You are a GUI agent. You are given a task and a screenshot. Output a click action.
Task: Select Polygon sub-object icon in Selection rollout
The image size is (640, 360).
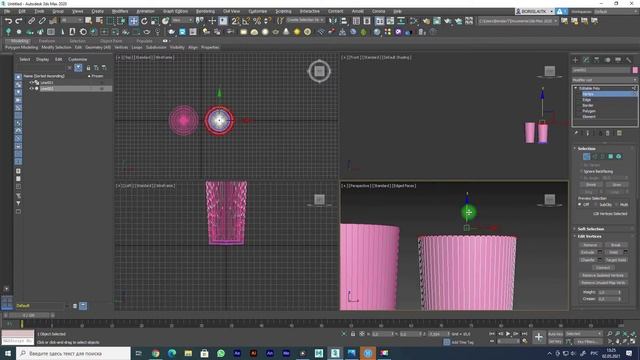coord(611,156)
